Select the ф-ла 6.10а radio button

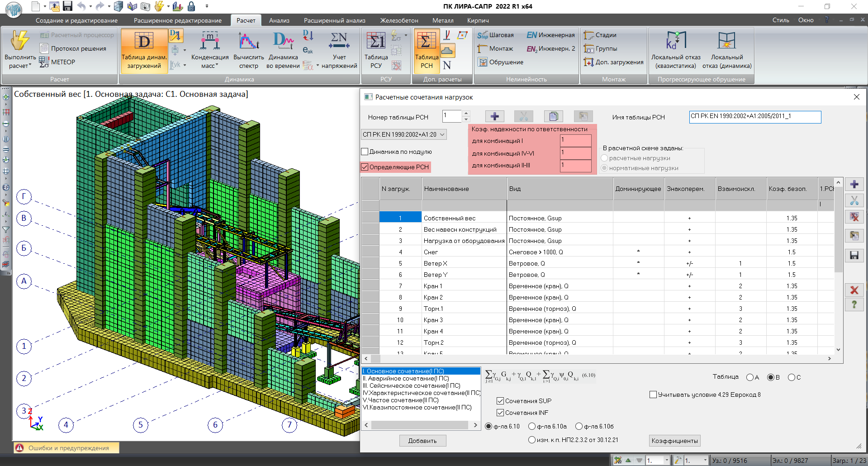pyautogui.click(x=532, y=426)
